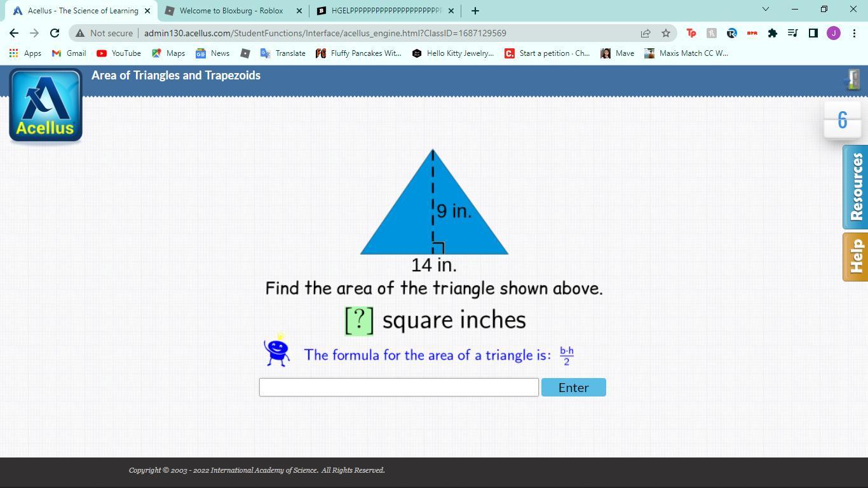Viewport: 868px width, 488px height.
Task: Reload the page with refresh icon
Action: click(55, 33)
